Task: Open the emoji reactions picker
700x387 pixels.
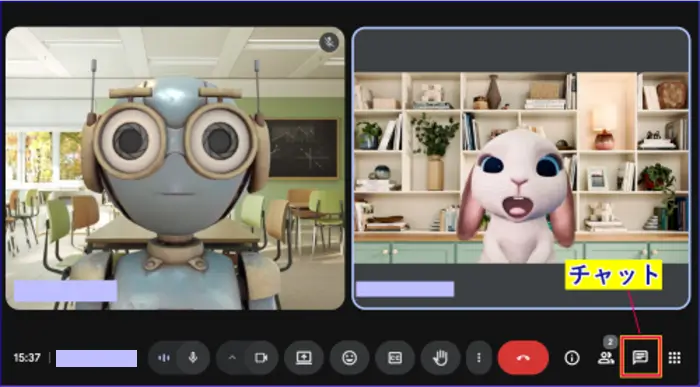Action: point(349,358)
